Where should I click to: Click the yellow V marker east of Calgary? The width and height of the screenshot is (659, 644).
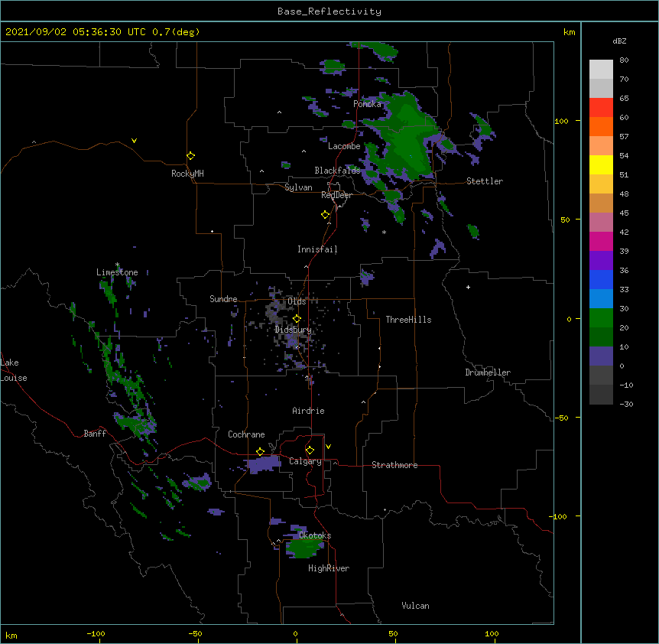click(x=328, y=447)
